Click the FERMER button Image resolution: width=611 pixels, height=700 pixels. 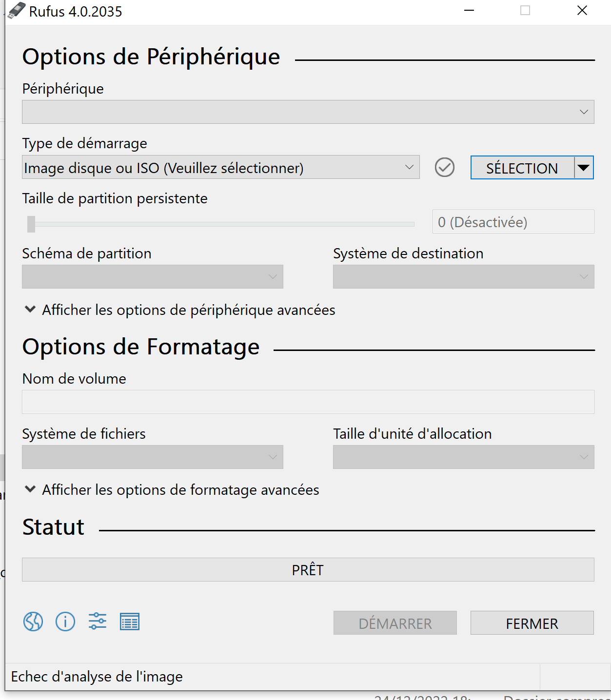point(532,623)
